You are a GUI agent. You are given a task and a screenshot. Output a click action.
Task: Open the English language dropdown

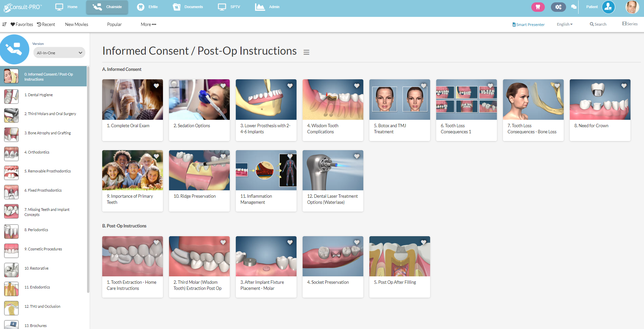(564, 24)
